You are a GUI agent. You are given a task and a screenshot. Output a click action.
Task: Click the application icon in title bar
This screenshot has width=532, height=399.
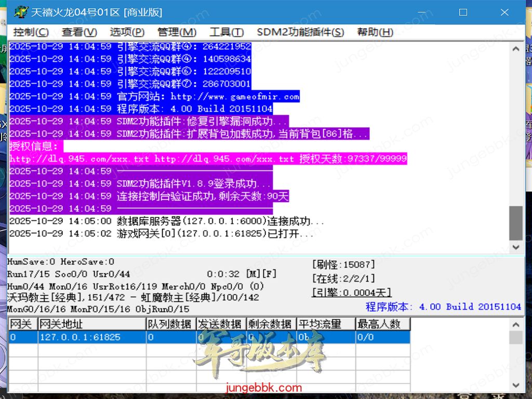tap(20, 12)
